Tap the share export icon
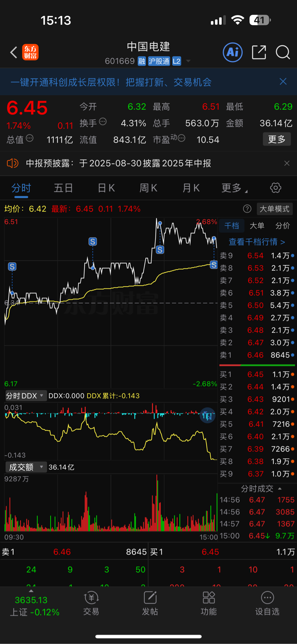This screenshot has height=644, width=297. (259, 52)
